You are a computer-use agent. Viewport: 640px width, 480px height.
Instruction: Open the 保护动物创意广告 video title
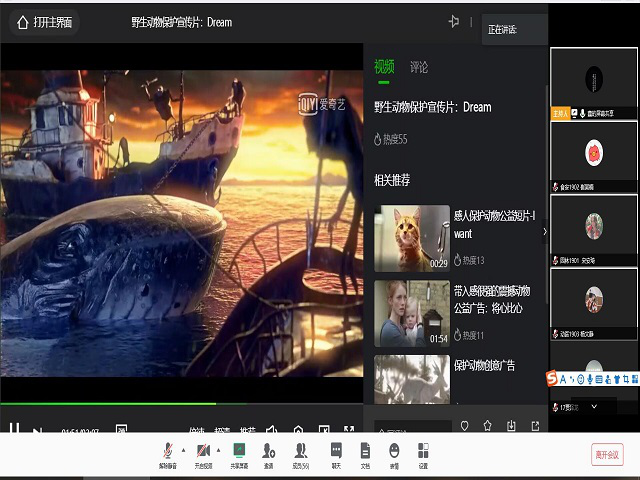pos(484,365)
